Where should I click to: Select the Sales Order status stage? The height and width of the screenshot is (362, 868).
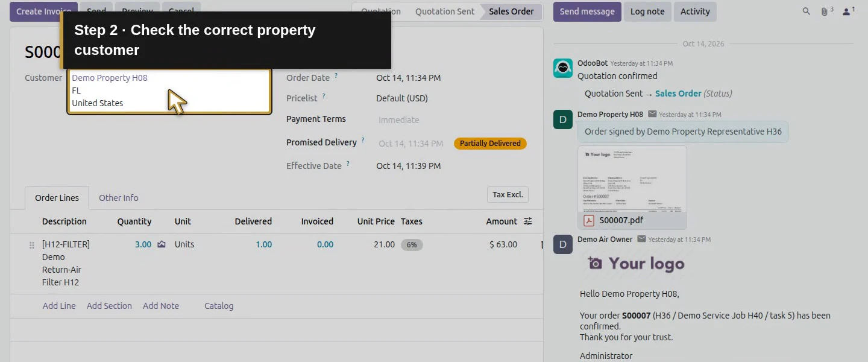point(511,11)
